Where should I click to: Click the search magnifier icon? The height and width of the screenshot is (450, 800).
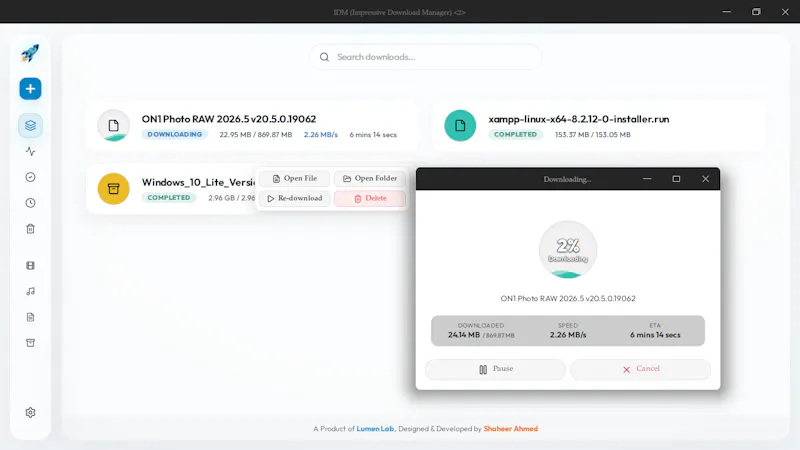pos(324,57)
